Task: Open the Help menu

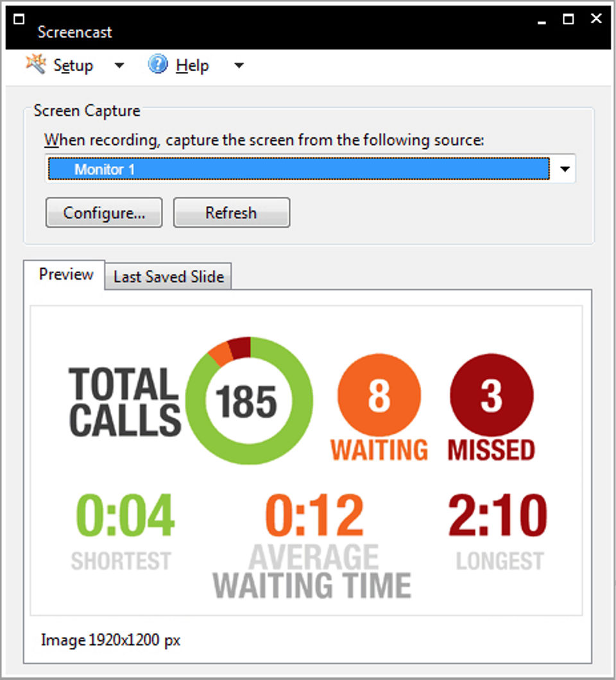Action: click(192, 65)
